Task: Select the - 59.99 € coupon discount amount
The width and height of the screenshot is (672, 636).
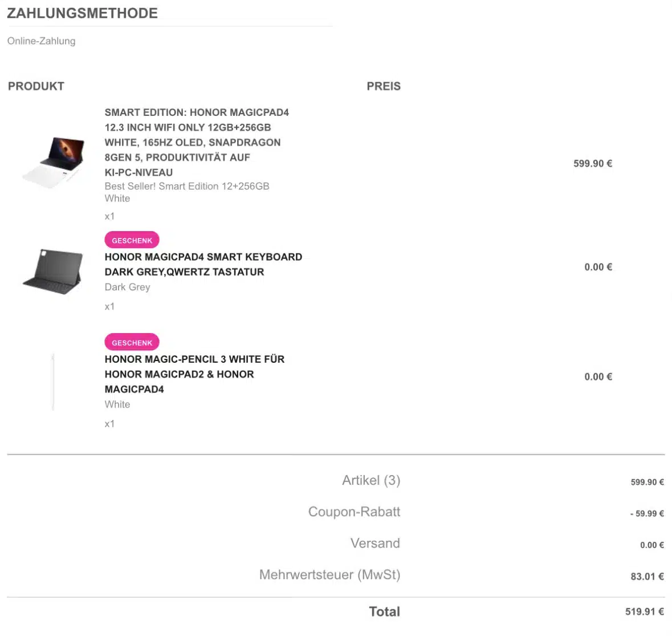Action: 647,513
